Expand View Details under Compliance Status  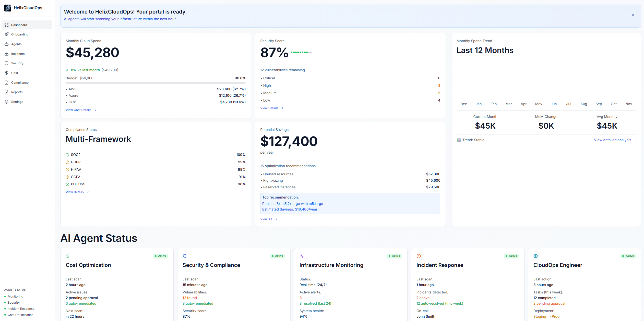coord(75,192)
